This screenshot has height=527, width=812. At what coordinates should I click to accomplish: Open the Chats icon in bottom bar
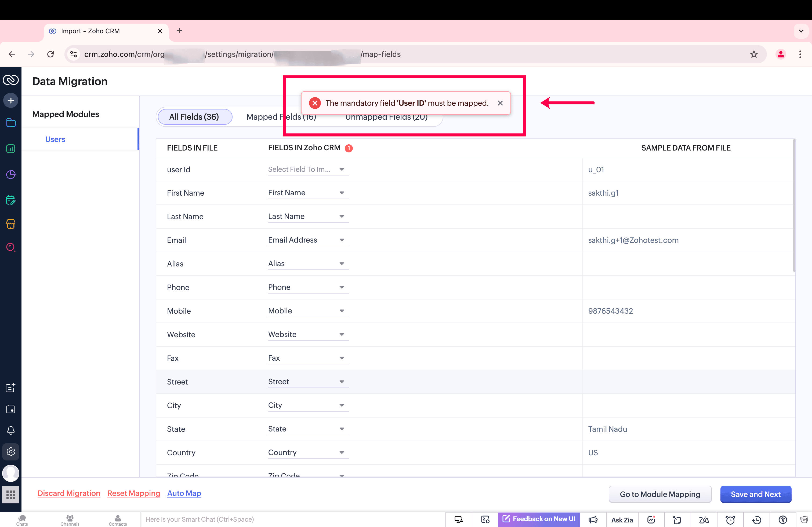(x=22, y=520)
